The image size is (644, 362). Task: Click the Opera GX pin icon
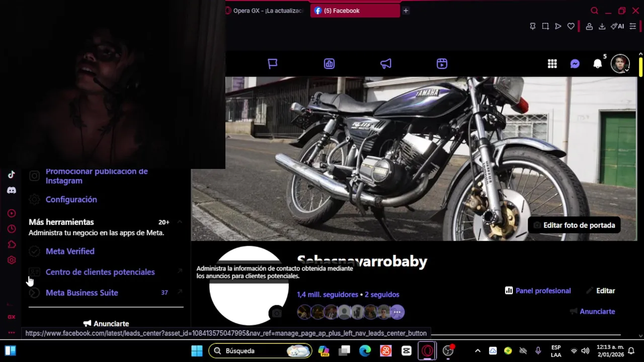(533, 26)
